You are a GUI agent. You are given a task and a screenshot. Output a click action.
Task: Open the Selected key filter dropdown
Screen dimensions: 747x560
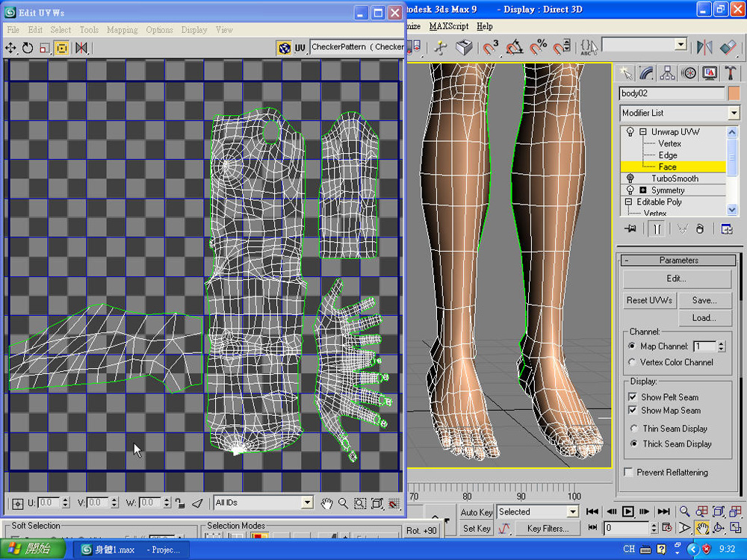(573, 512)
